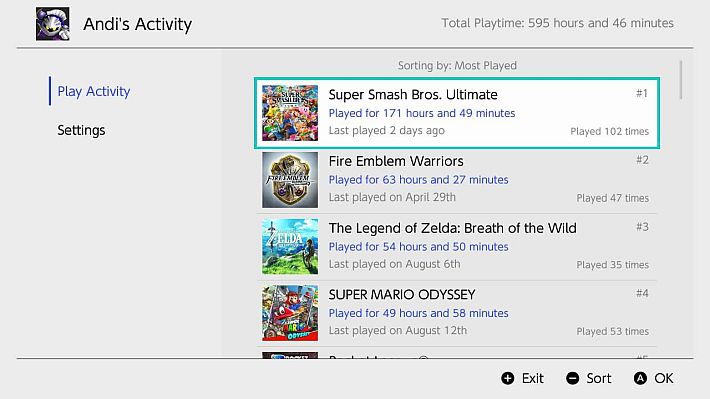
Task: Select the Super Smash Bros. Ultimate cover art
Action: click(x=290, y=113)
